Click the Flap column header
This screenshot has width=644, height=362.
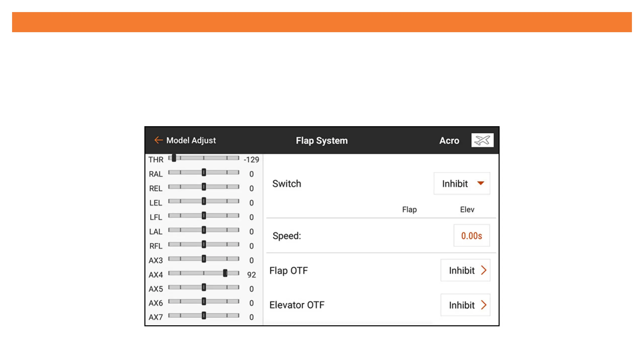pos(409,209)
